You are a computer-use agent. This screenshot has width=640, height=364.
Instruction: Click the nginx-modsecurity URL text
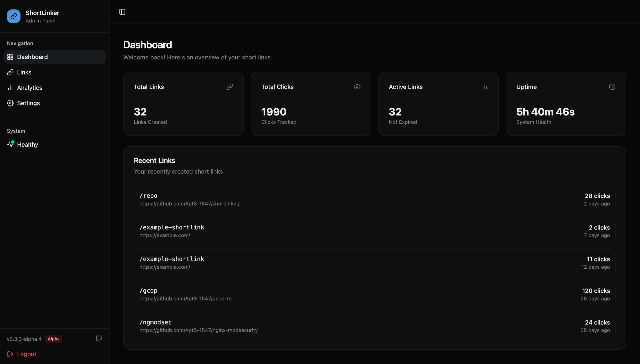tap(198, 330)
